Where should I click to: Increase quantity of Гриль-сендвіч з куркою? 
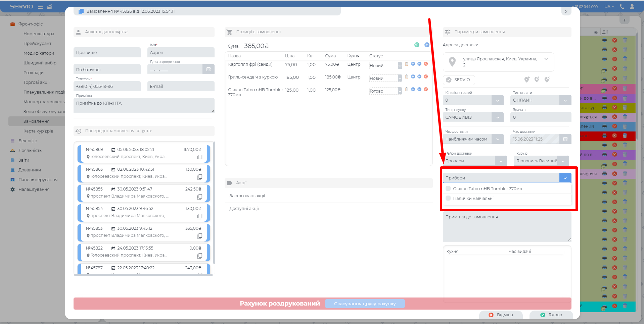[413, 76]
